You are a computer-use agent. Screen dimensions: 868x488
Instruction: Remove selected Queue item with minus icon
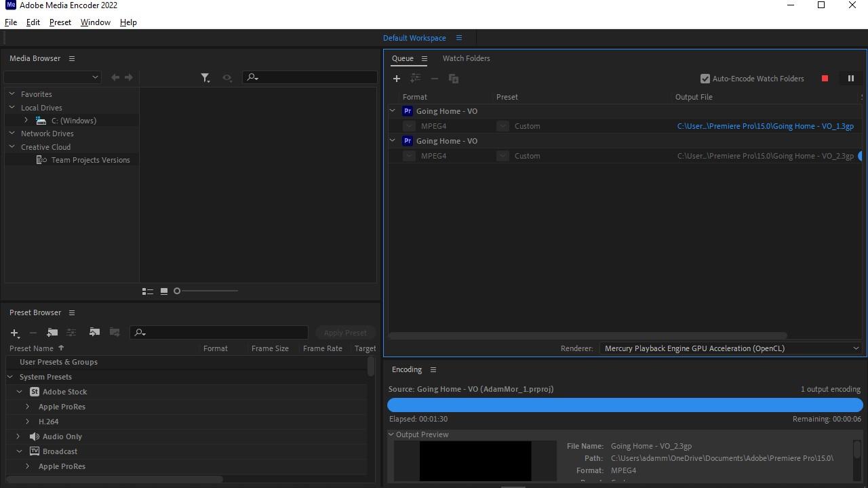pyautogui.click(x=435, y=79)
